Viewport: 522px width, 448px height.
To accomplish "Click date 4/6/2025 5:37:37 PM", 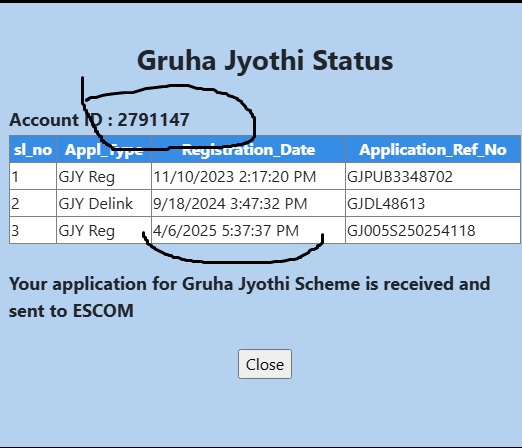I will tap(226, 231).
